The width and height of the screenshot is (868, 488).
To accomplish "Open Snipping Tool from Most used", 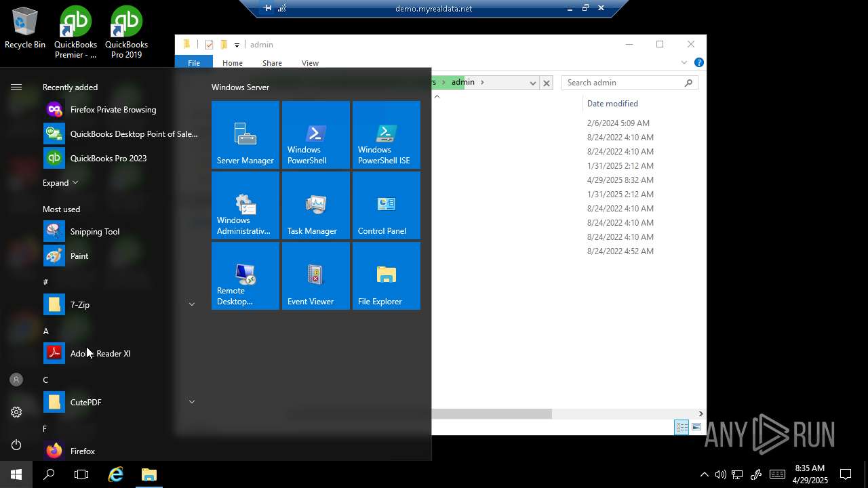I will (121, 232).
